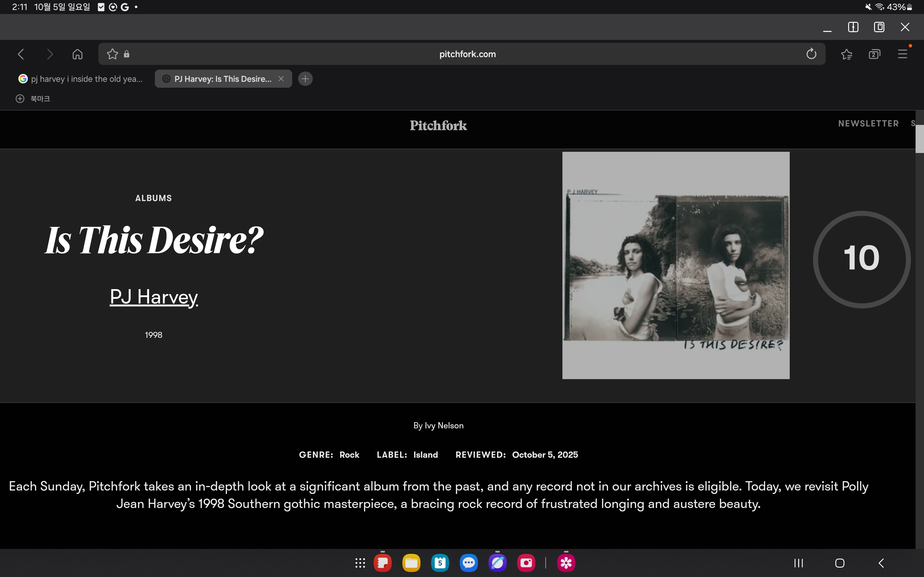Navigate back in browser history
Viewport: 924px width, 577px height.
(21, 54)
